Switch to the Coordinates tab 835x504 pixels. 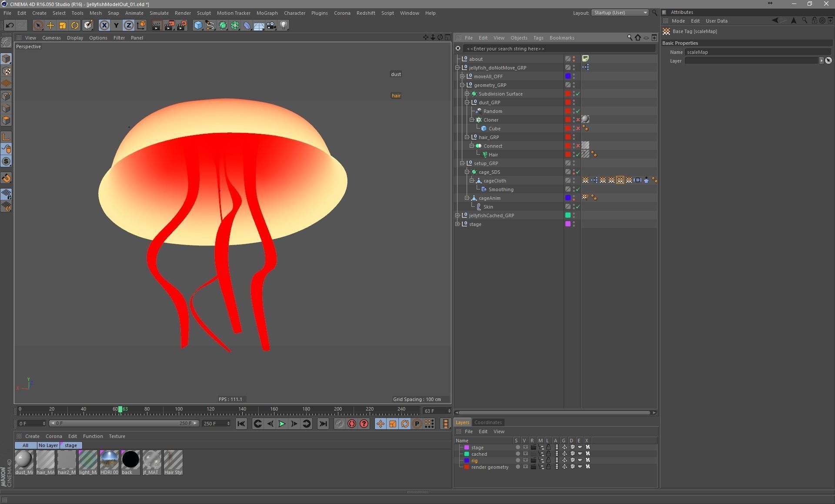[x=488, y=422]
